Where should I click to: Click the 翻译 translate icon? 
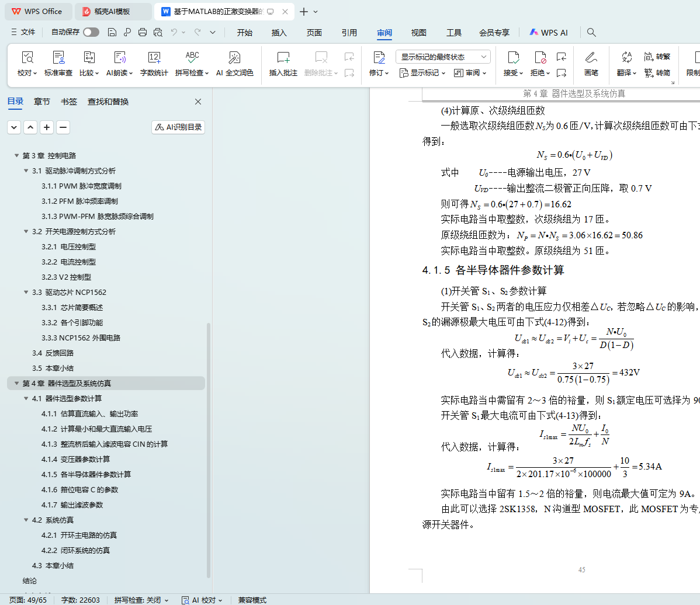click(626, 58)
